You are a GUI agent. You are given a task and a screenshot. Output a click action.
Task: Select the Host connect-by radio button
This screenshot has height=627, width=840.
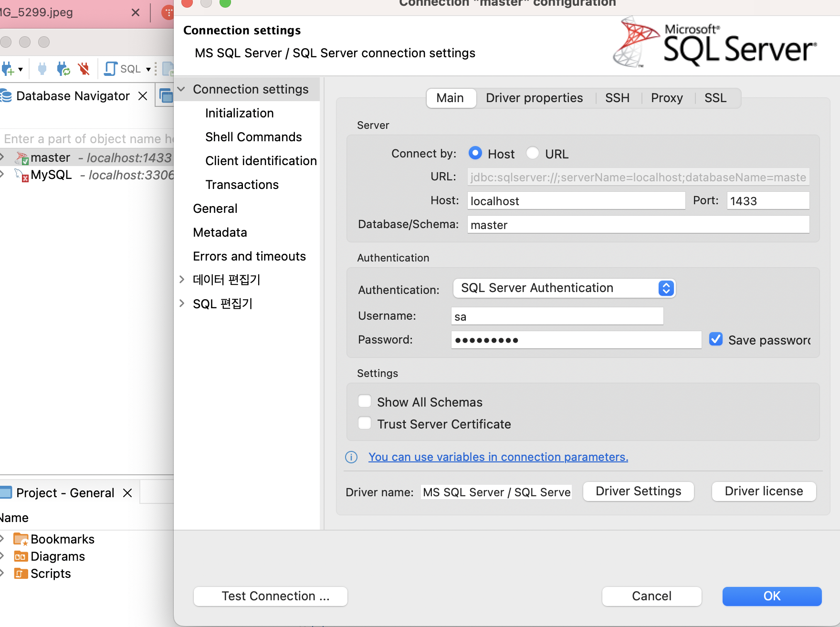coord(475,153)
